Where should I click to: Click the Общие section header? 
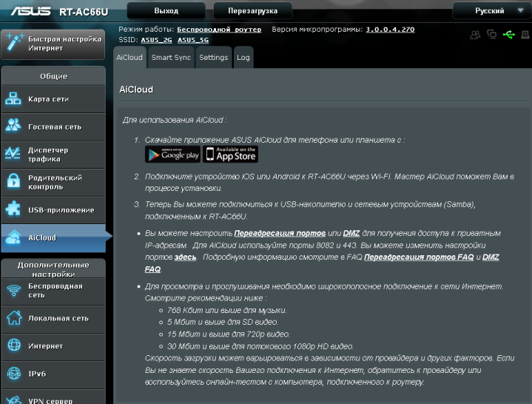point(53,76)
